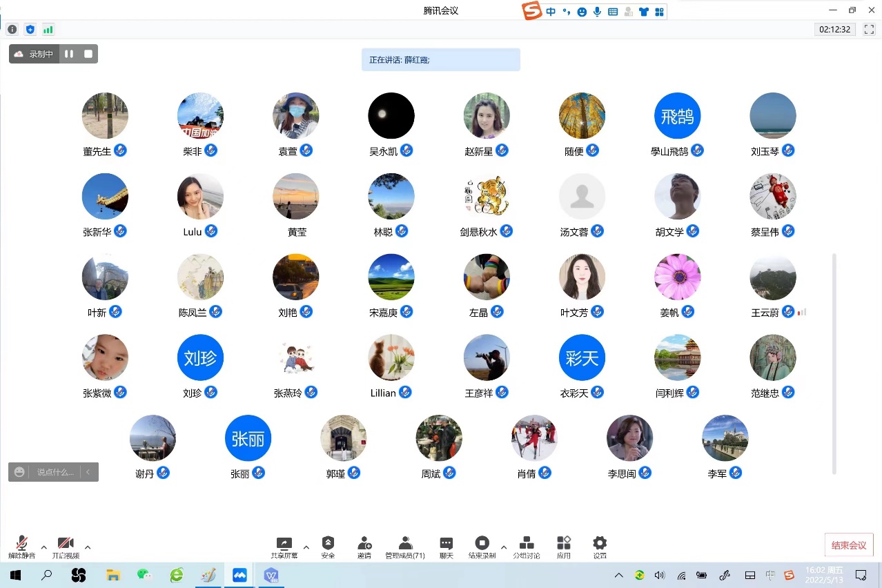The height and width of the screenshot is (588, 882).
Task: Pause the cloud recording
Action: click(x=69, y=54)
